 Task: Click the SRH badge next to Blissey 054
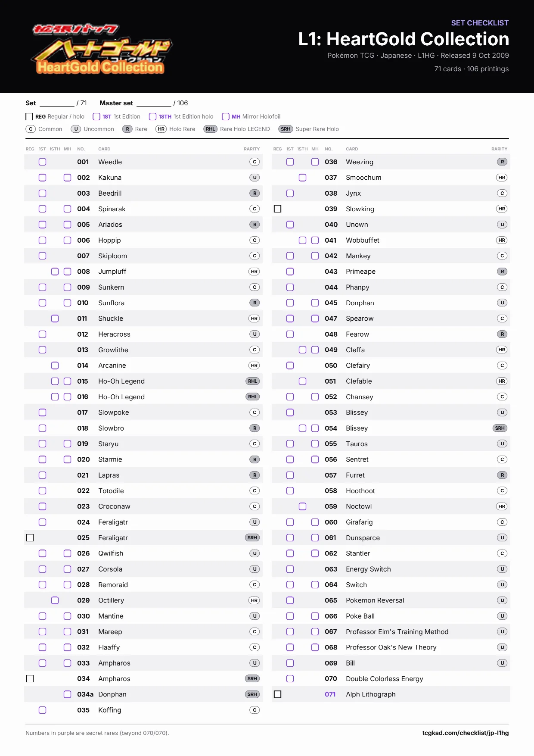(500, 428)
